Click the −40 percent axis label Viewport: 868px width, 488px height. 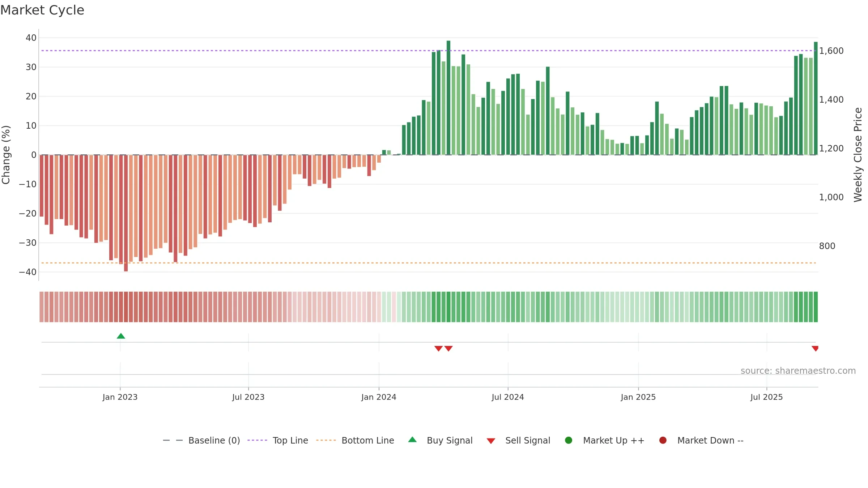[28, 272]
